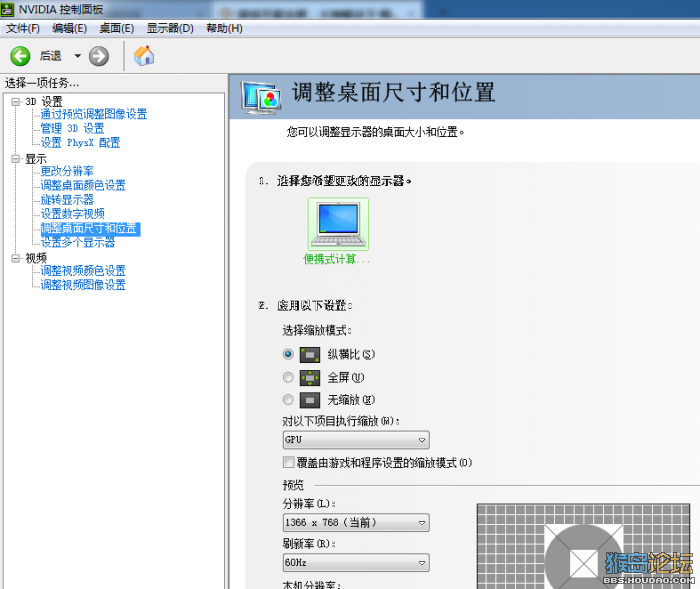Click the gray Forward arrow icon
The width and height of the screenshot is (700, 589).
click(99, 56)
